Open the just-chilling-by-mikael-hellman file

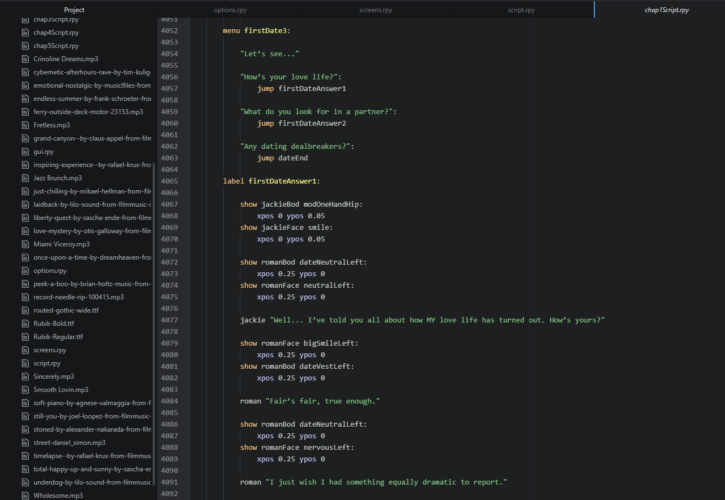pyautogui.click(x=92, y=191)
